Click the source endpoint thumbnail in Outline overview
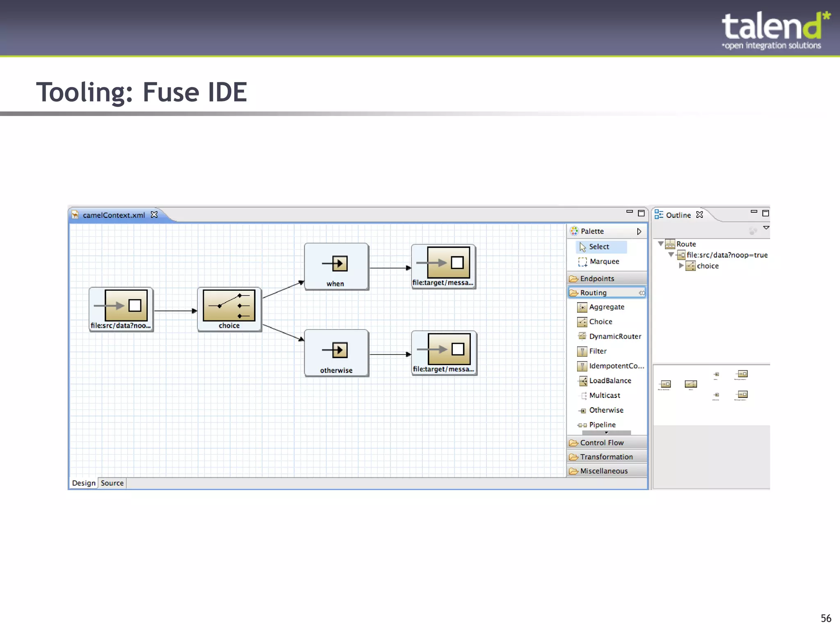This screenshot has width=840, height=630. pyautogui.click(x=665, y=384)
